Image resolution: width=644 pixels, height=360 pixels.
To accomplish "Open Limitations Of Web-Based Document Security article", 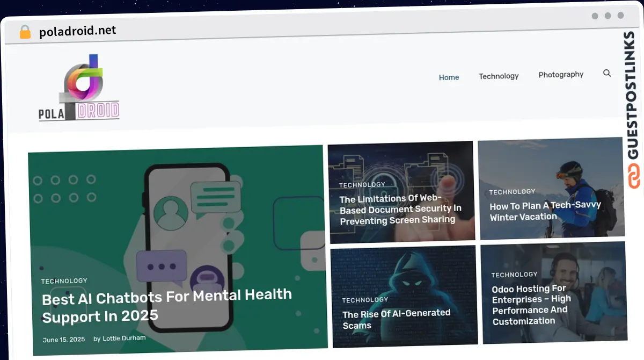I will pyautogui.click(x=400, y=210).
